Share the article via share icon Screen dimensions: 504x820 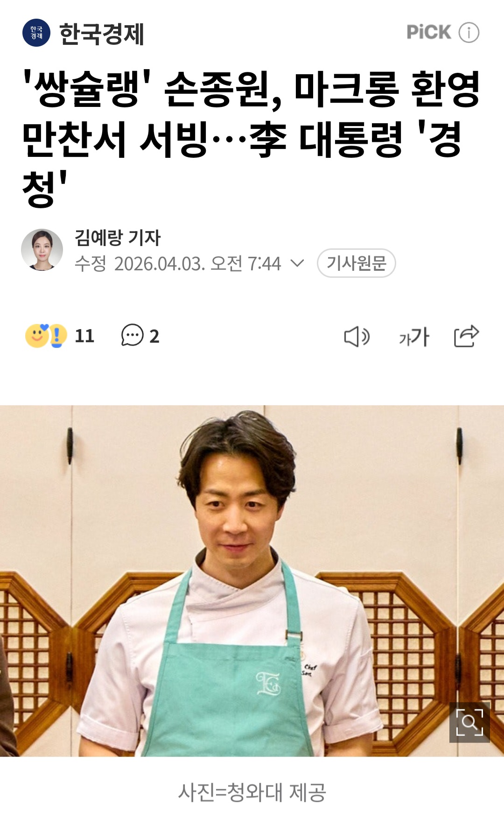tap(467, 336)
